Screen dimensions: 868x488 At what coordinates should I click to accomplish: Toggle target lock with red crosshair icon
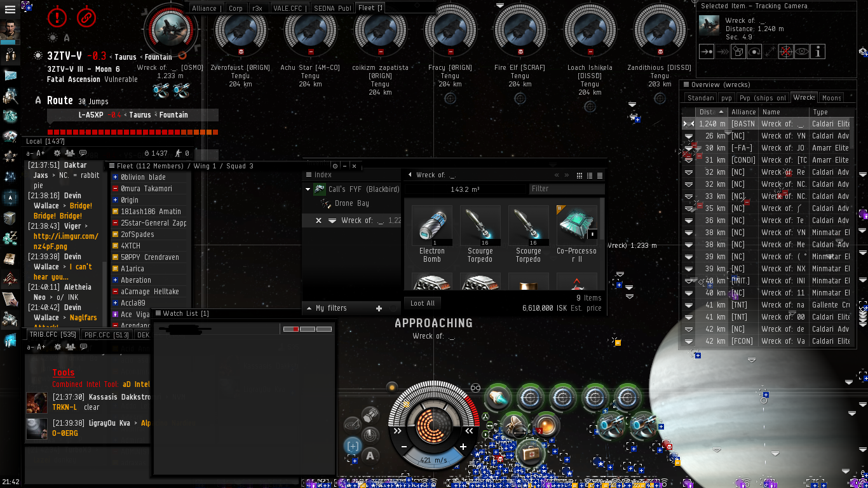tap(786, 51)
